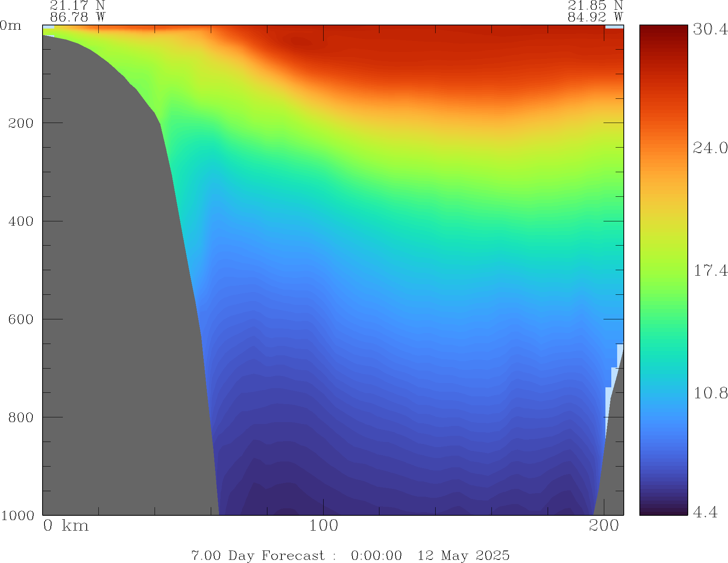The height and width of the screenshot is (563, 728).
Task: Click the 1000 depth axis label
Action: pos(18,515)
